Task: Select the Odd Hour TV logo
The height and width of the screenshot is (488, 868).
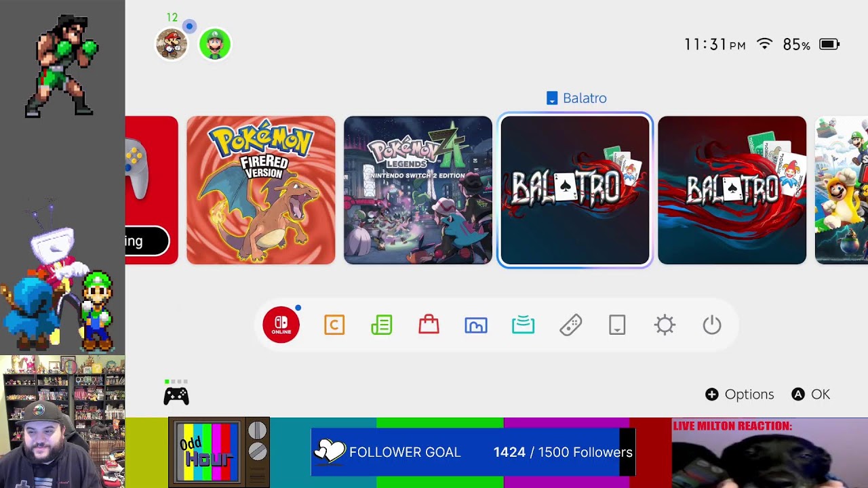Action: (219, 452)
